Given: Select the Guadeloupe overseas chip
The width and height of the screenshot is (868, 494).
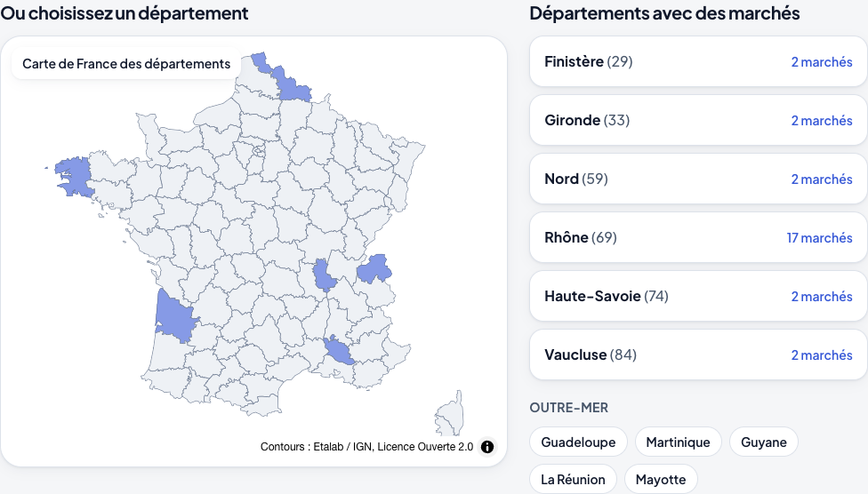Looking at the screenshot, I should pyautogui.click(x=578, y=442).
